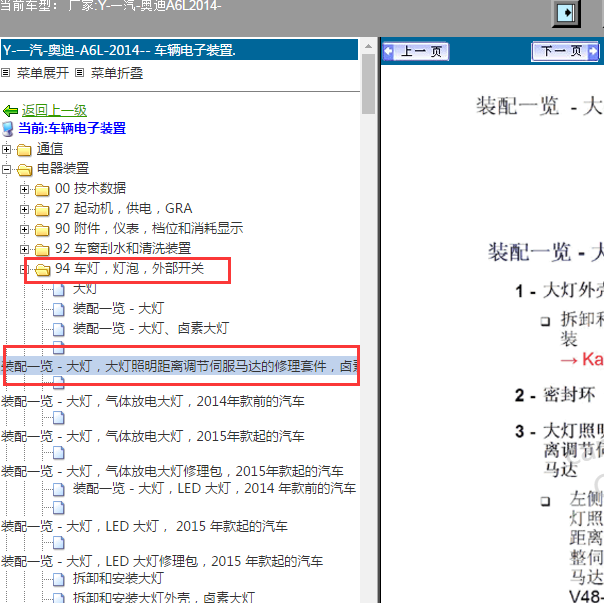Open 装配一览 - 大灯、卤素大灯 document

point(151,329)
